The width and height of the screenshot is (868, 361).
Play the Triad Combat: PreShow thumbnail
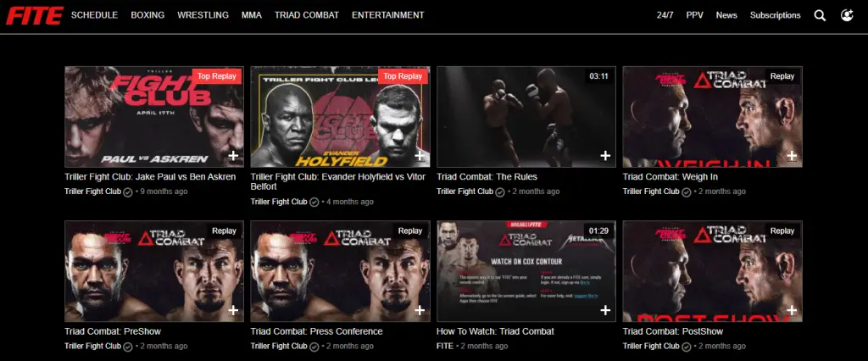point(154,271)
